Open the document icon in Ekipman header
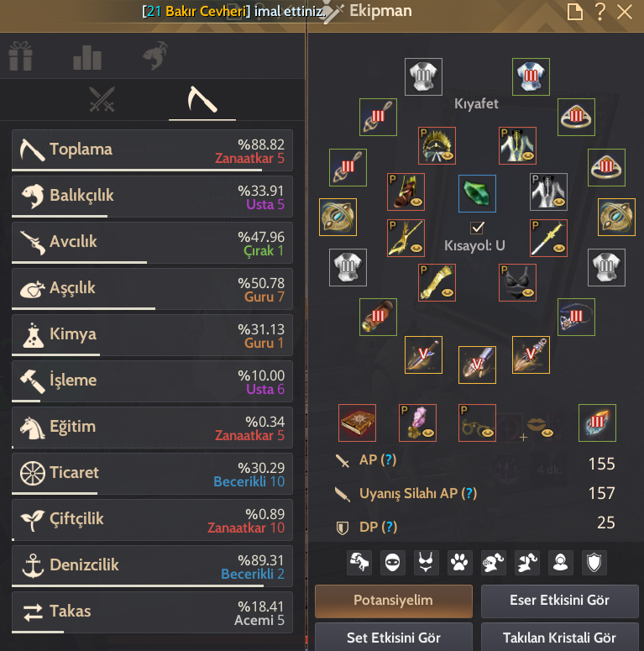The image size is (644, 651). coord(574,12)
